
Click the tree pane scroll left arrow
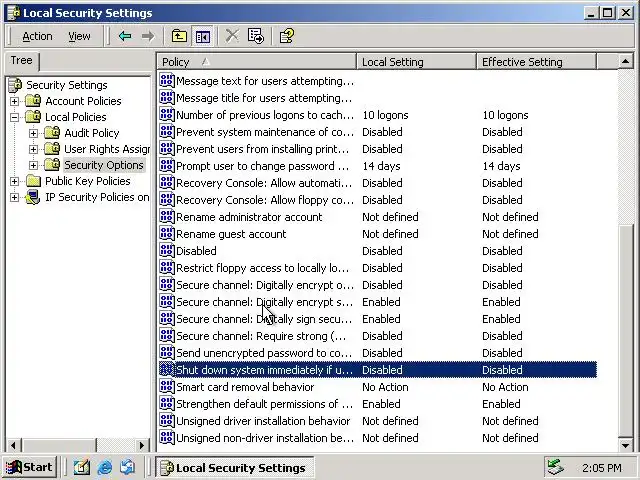[x=13, y=445]
